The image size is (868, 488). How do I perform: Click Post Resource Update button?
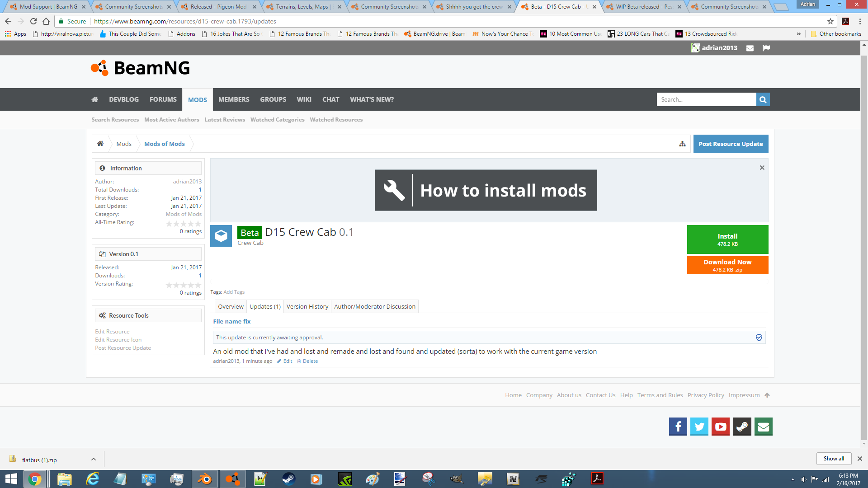(731, 144)
